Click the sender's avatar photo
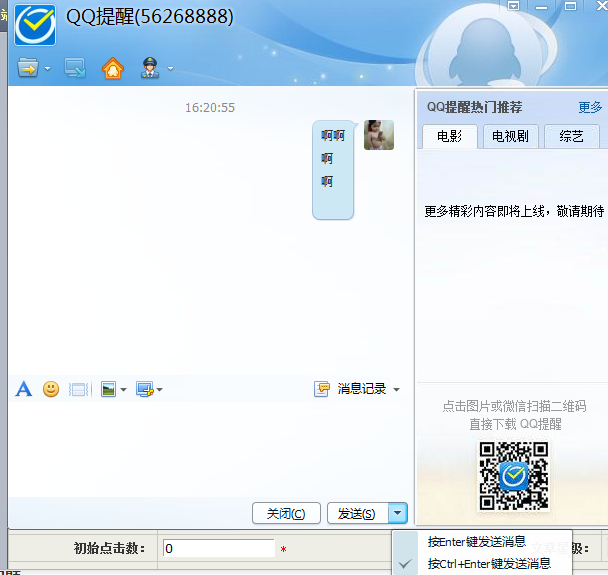This screenshot has height=575, width=608. click(379, 135)
